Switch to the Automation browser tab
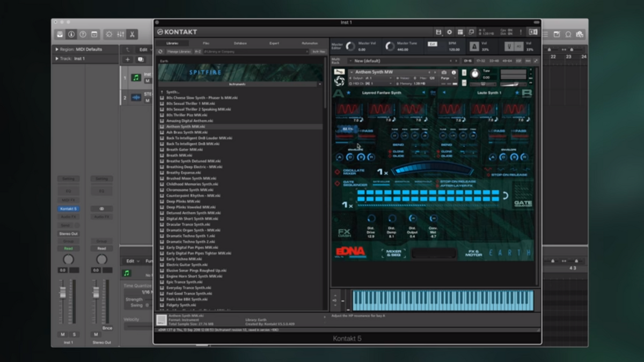644x362 pixels. click(x=309, y=43)
